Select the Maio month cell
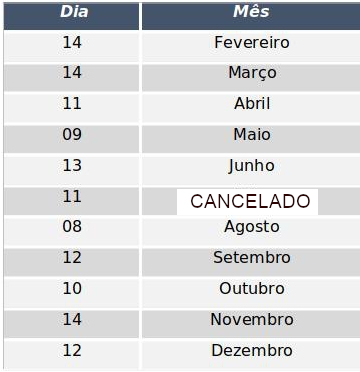 coord(251,139)
